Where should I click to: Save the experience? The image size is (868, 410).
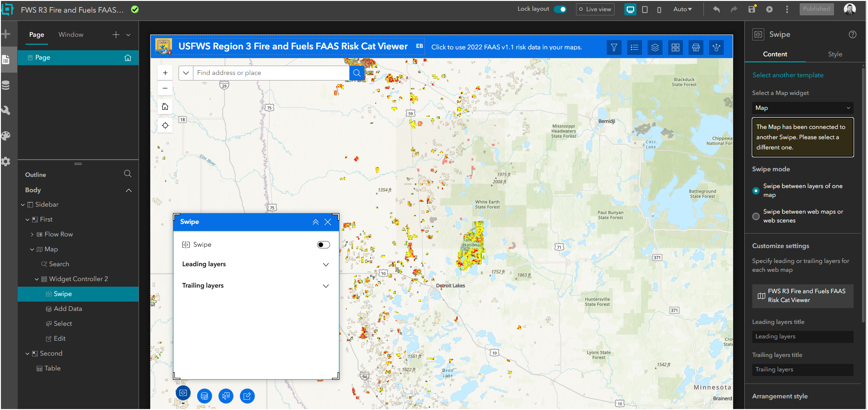pyautogui.click(x=752, y=9)
